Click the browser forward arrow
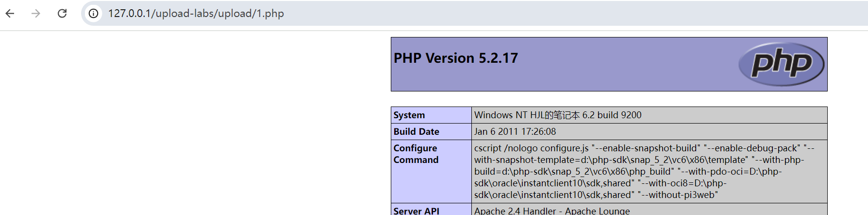The image size is (868, 215). (x=36, y=13)
